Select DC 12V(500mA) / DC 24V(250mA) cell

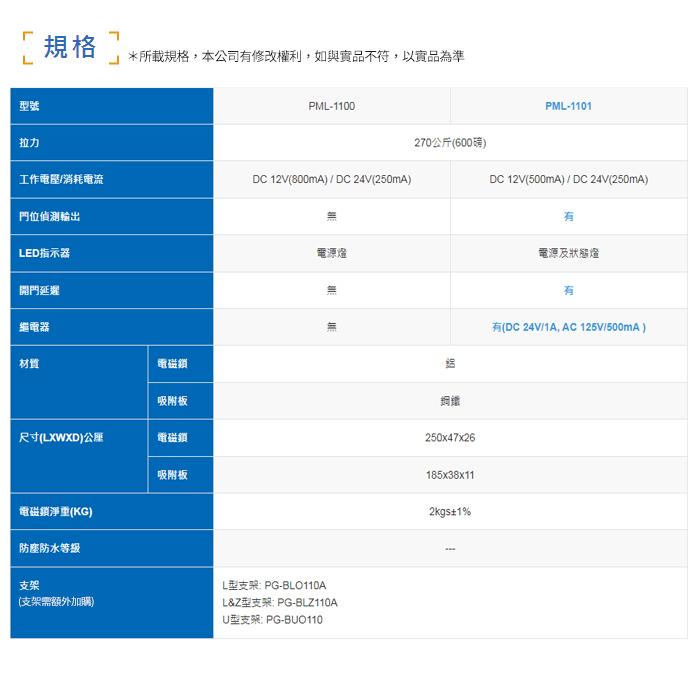click(569, 179)
